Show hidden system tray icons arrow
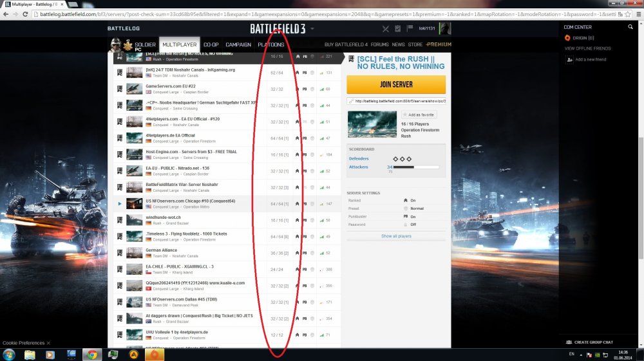 point(581,355)
